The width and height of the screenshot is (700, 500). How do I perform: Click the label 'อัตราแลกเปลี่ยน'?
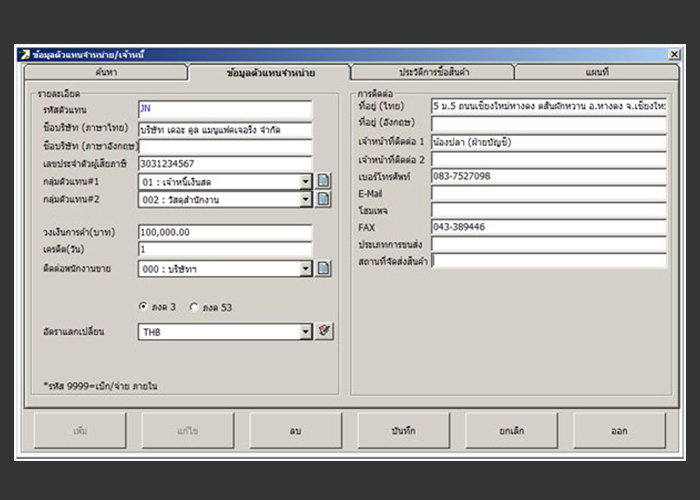[x=74, y=332]
